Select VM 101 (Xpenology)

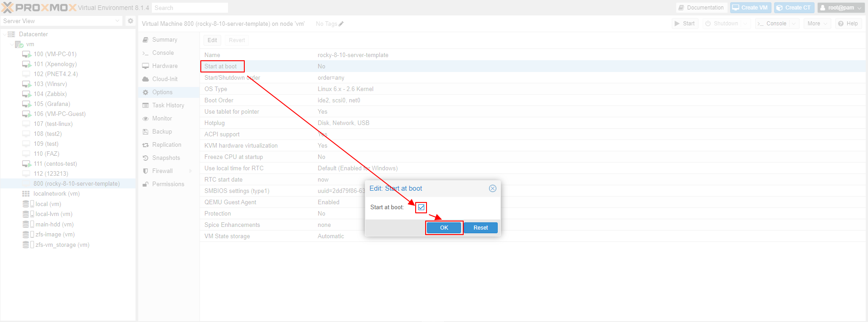point(55,64)
